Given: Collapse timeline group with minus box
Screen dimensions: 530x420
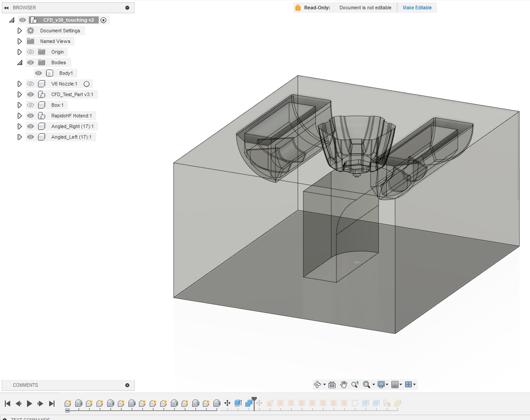Looking at the screenshot, I should click(68, 411).
